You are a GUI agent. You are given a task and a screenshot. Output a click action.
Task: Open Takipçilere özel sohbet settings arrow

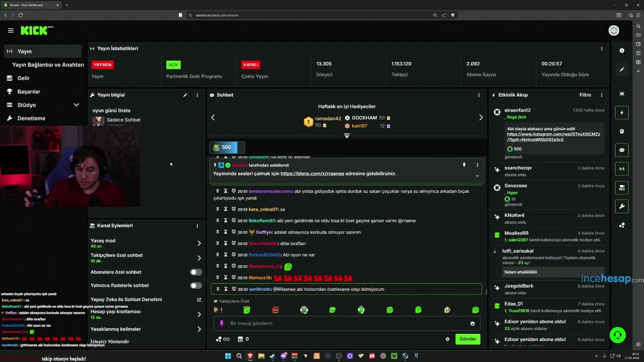[199, 258]
